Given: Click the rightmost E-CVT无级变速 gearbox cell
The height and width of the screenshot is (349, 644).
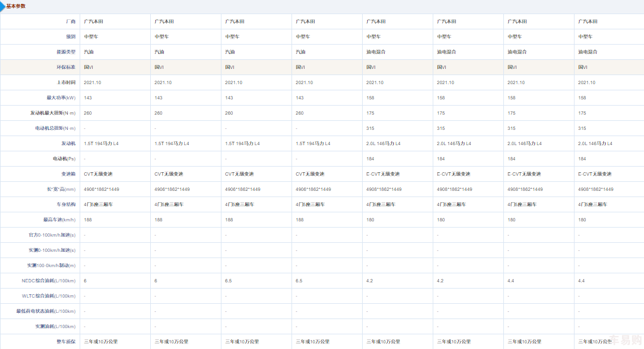Looking at the screenshot, I should tap(595, 174).
